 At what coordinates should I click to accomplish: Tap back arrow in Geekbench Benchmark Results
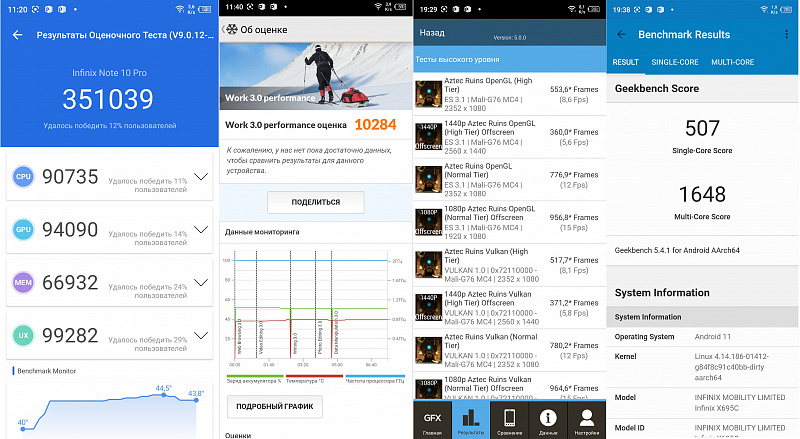tap(621, 34)
